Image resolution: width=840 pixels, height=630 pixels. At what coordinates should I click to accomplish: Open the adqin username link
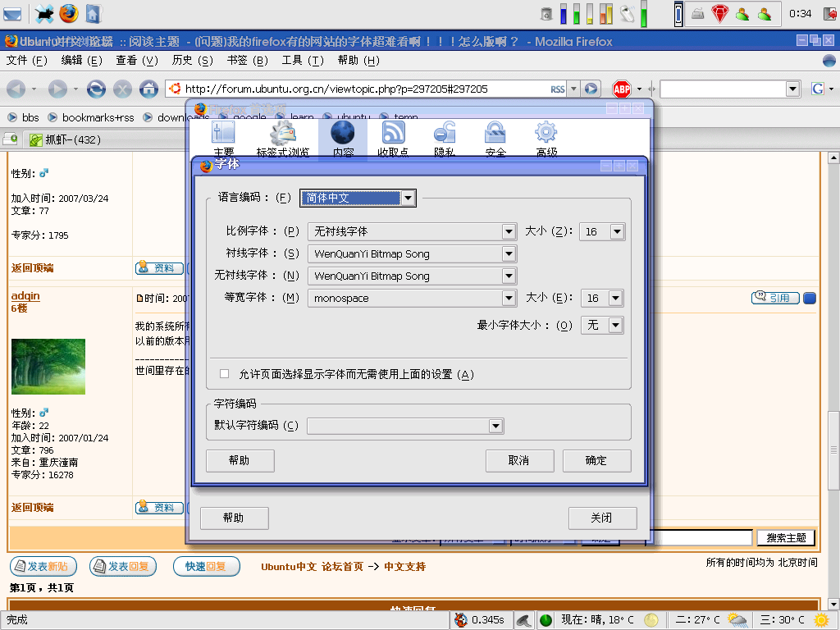(25, 295)
